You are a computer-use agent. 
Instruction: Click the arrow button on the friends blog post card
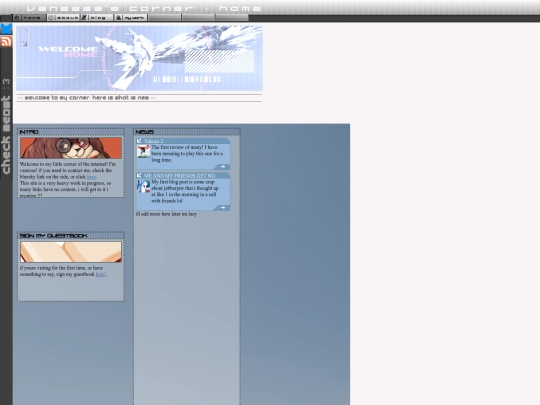[x=222, y=208]
